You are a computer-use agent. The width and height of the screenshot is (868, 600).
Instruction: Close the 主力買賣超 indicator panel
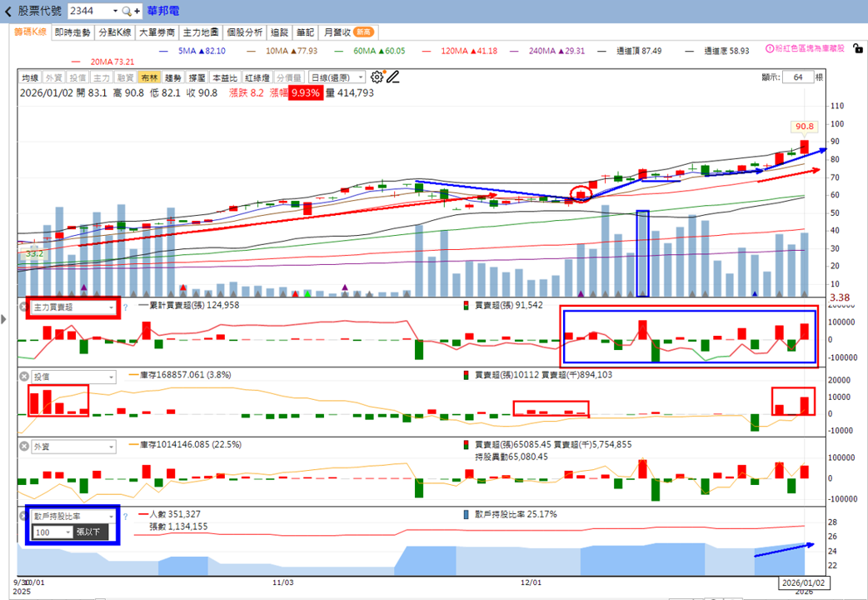click(x=24, y=307)
